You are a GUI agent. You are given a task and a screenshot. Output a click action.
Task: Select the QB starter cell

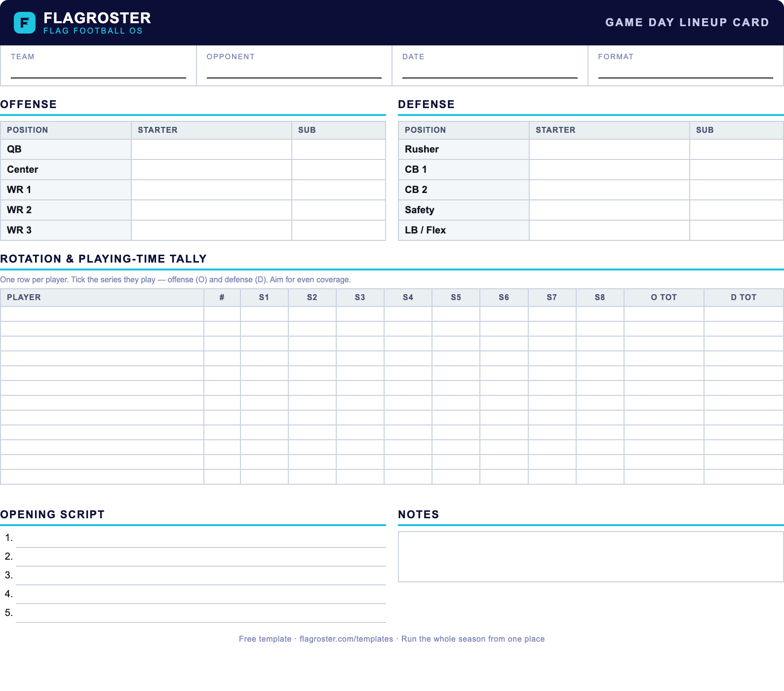tap(211, 149)
